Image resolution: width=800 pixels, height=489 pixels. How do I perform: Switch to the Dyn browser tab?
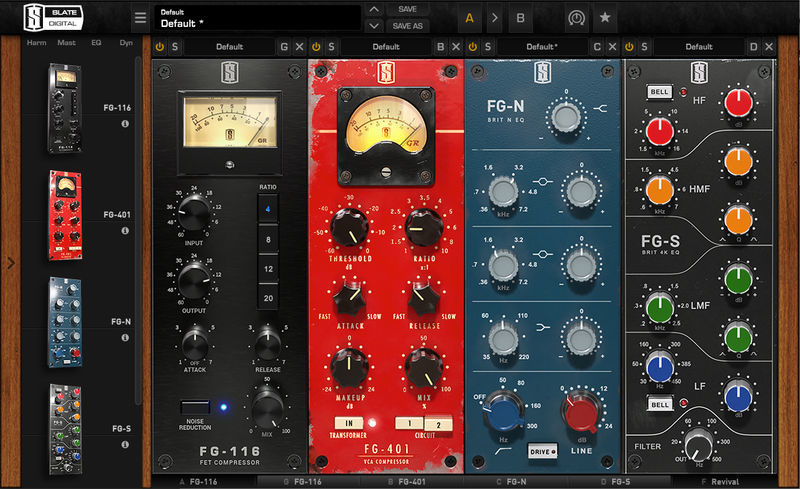126,43
